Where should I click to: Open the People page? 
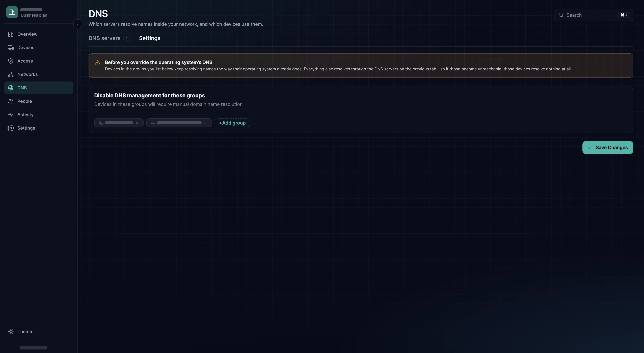tap(39, 101)
